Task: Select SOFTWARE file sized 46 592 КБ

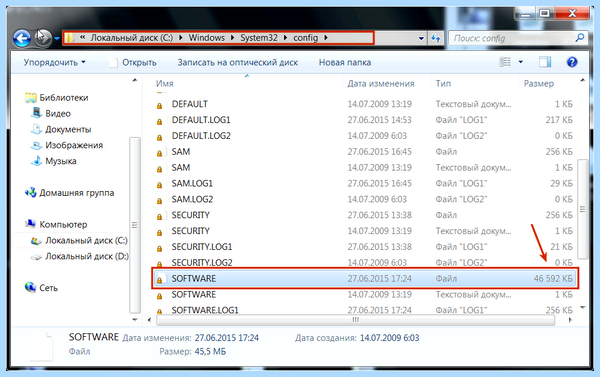Action: click(365, 279)
